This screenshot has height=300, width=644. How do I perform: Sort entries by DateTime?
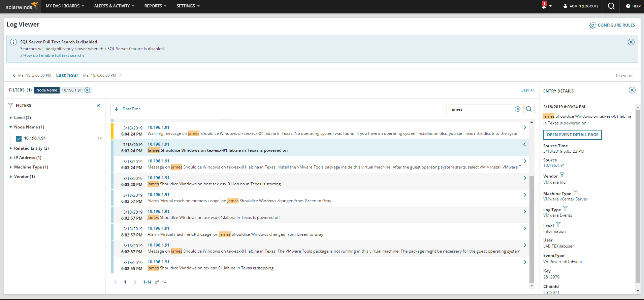(127, 109)
